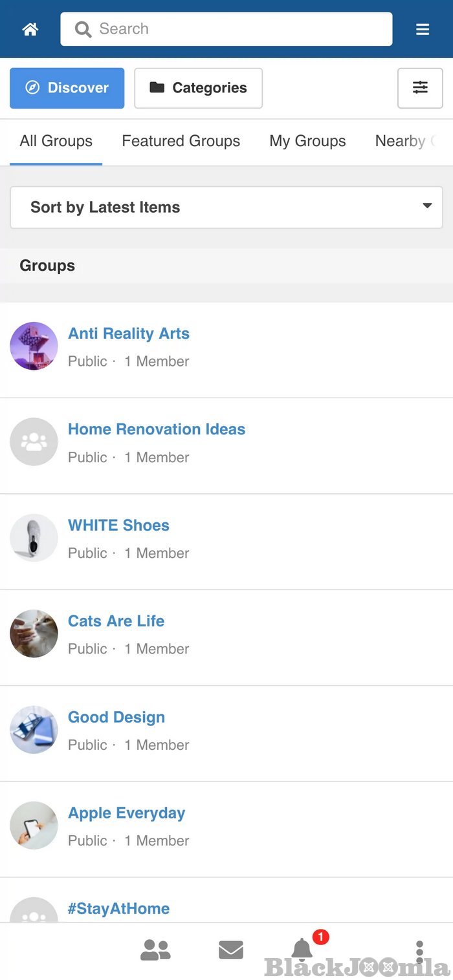Open the filter sliders icon button

coord(420,88)
